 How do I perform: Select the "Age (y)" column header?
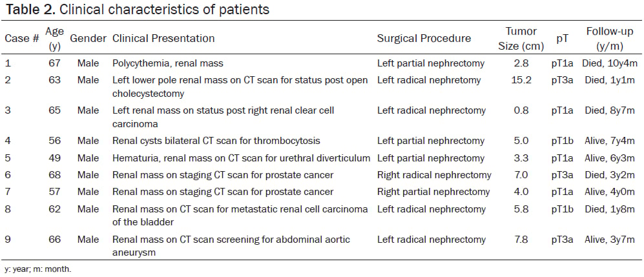54,38
